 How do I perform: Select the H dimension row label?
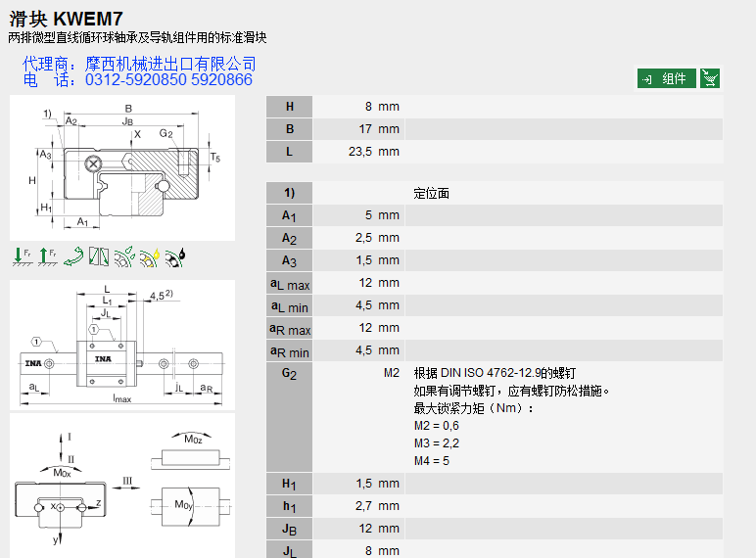pos(289,107)
